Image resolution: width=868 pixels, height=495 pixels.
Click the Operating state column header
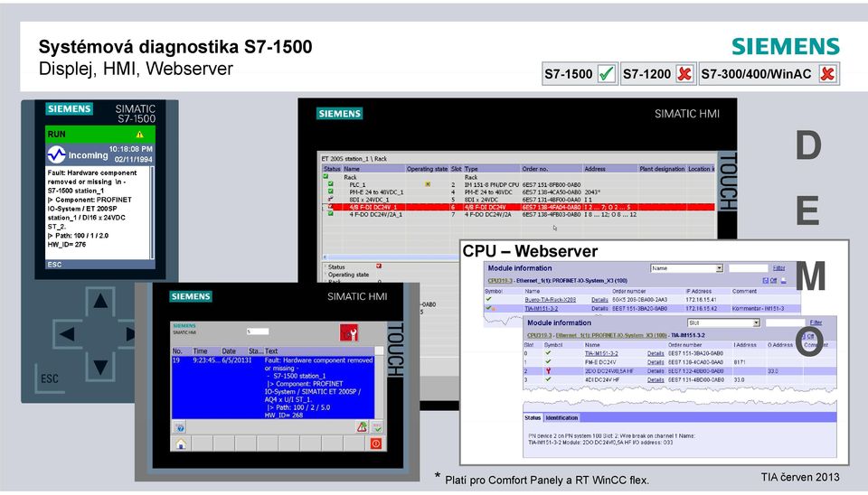tap(427, 169)
